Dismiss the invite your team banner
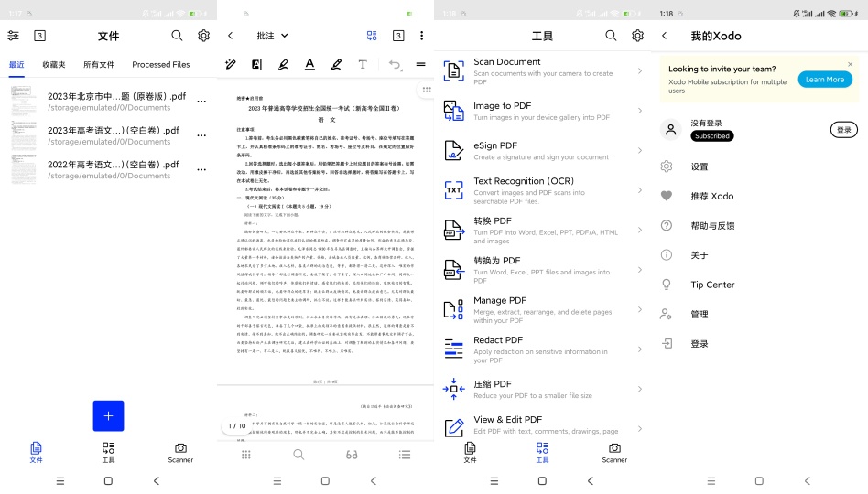 850,64
